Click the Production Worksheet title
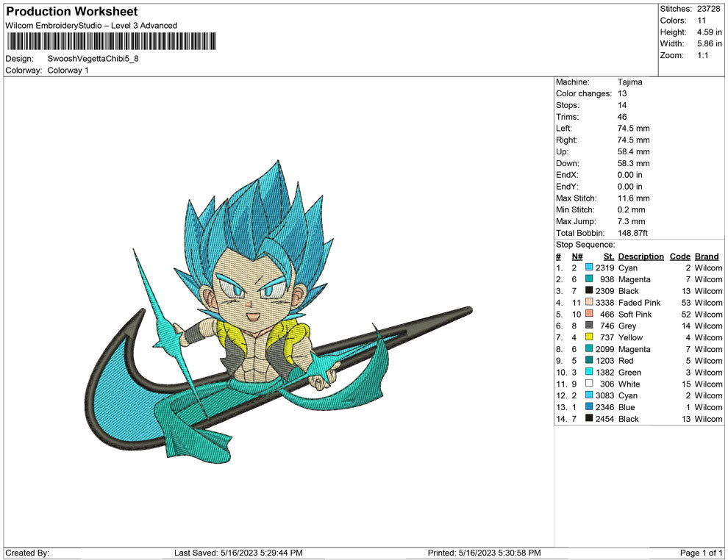The height and width of the screenshot is (560, 728). point(72,12)
